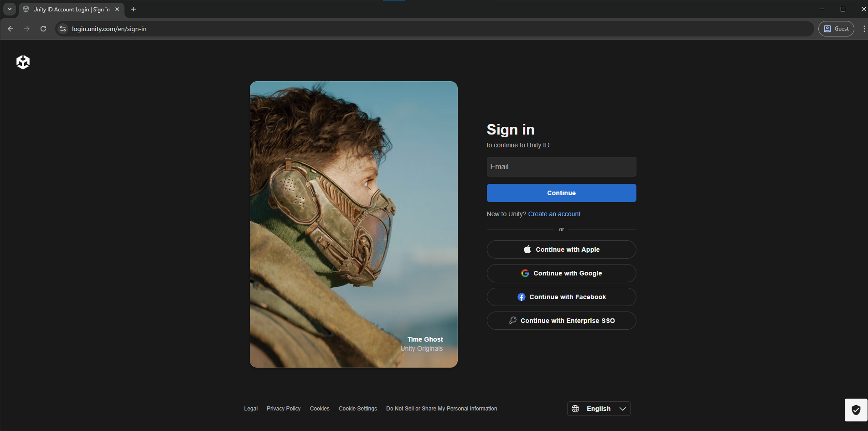Screen dimensions: 868x431
Task: Open the browser's three-dot menu
Action: (x=865, y=28)
